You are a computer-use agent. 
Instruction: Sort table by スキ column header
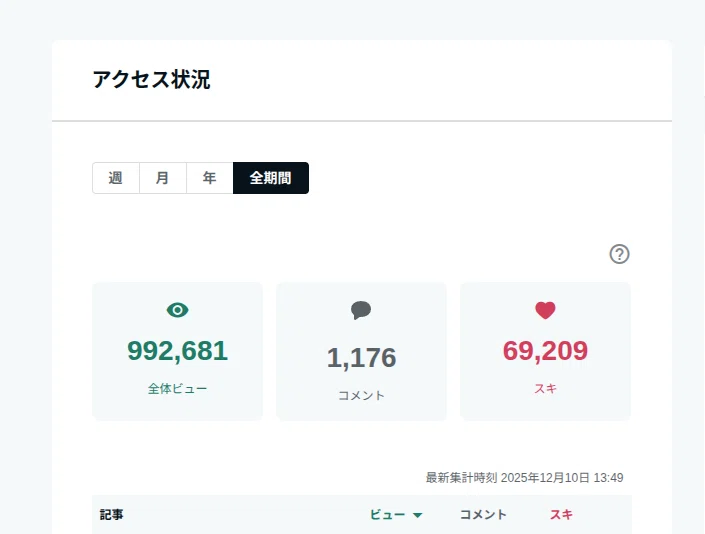pyautogui.click(x=562, y=515)
